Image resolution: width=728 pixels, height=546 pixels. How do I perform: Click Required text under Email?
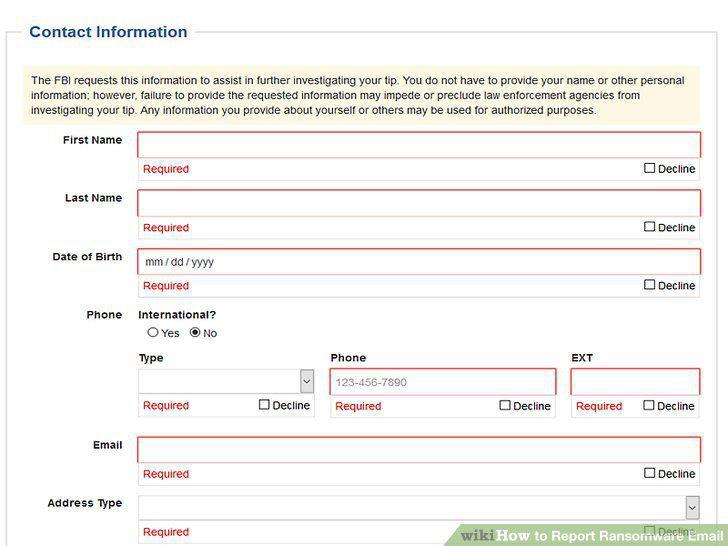(x=166, y=474)
